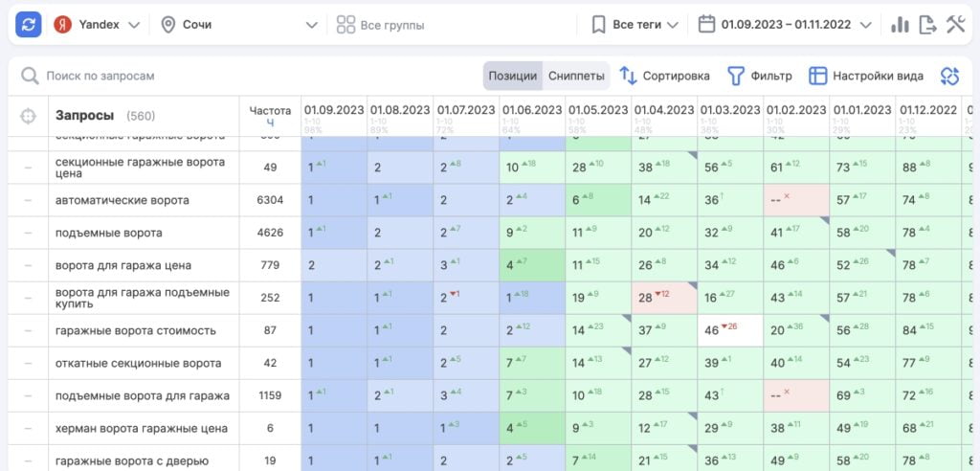
Task: Click the Запросы column header
Action: tap(84, 116)
